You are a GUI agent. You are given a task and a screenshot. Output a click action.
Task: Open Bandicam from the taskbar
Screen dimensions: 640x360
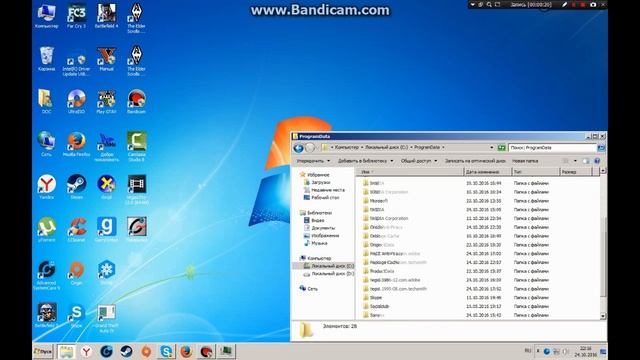(x=206, y=351)
